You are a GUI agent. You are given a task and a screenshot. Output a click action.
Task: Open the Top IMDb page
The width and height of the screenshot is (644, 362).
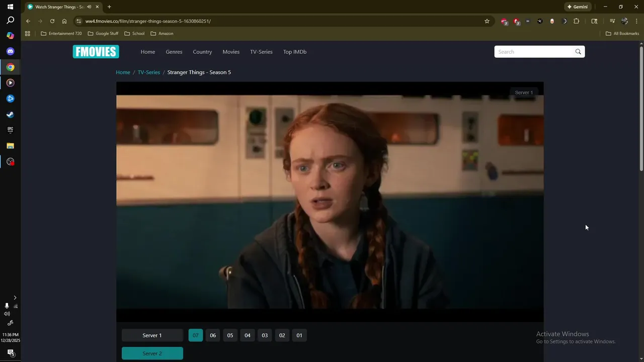295,52
